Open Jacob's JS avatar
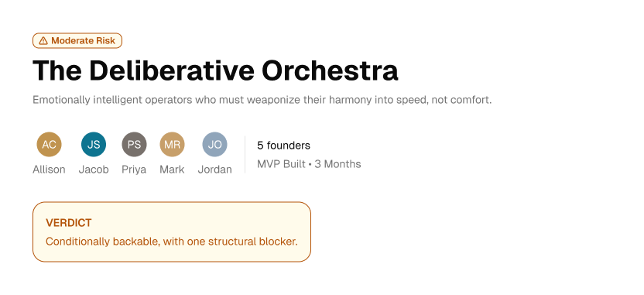Screen dimensions: 644x295 [94, 145]
